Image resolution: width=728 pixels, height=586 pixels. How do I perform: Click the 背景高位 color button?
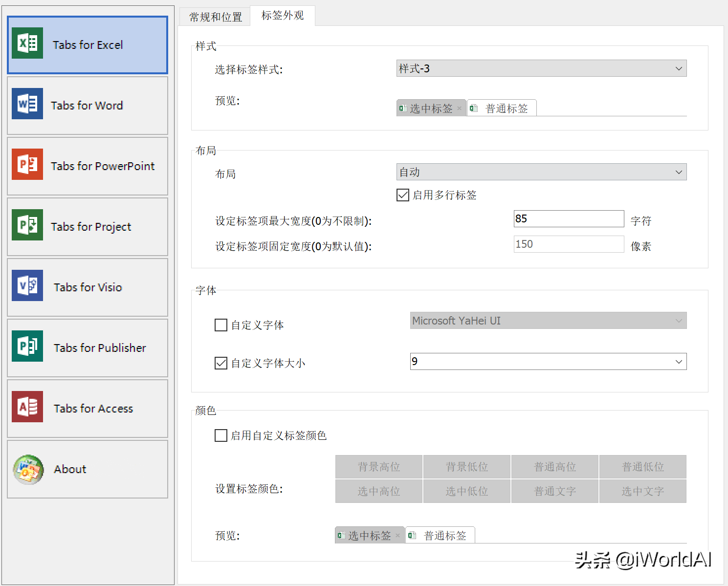point(379,467)
